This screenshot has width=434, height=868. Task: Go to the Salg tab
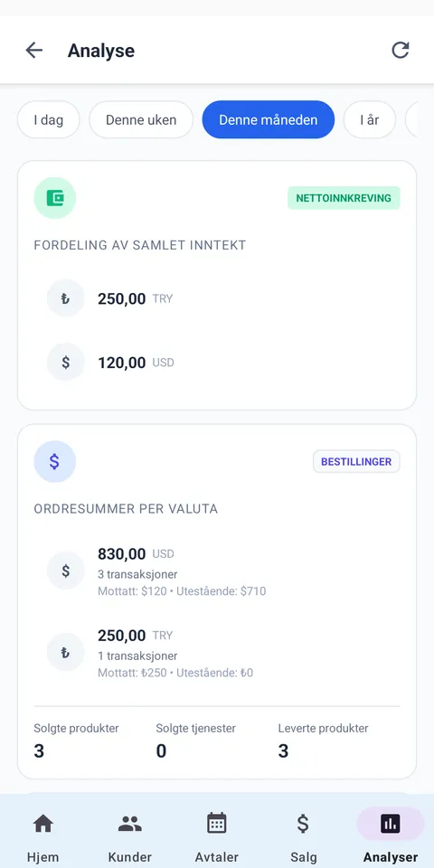[304, 835]
